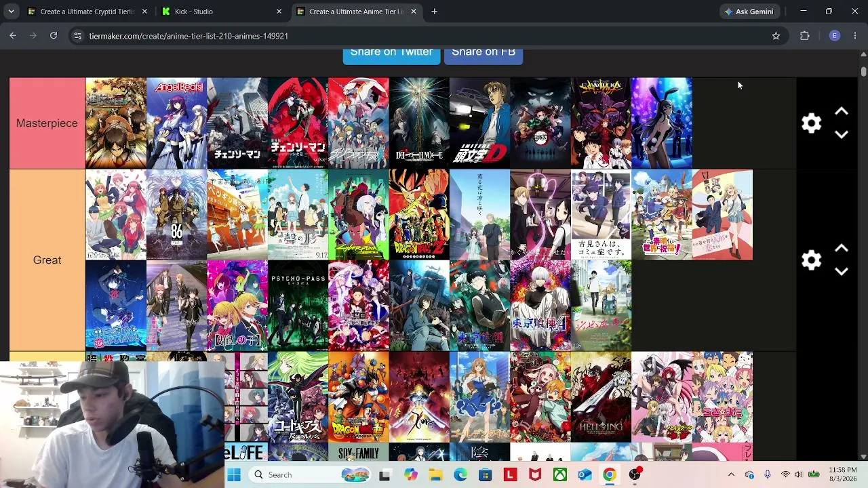Open Microsoft Store from the taskbar
Screen dimensions: 868x488
coord(486,475)
